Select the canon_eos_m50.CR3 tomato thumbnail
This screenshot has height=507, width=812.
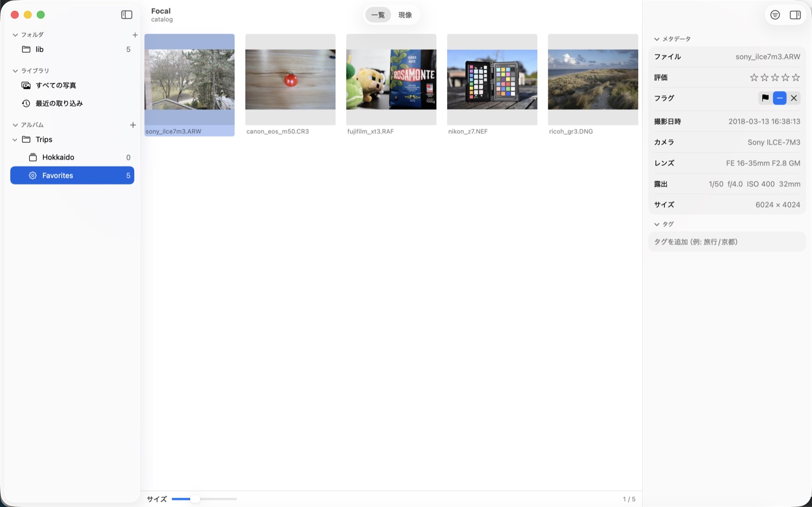(290, 80)
